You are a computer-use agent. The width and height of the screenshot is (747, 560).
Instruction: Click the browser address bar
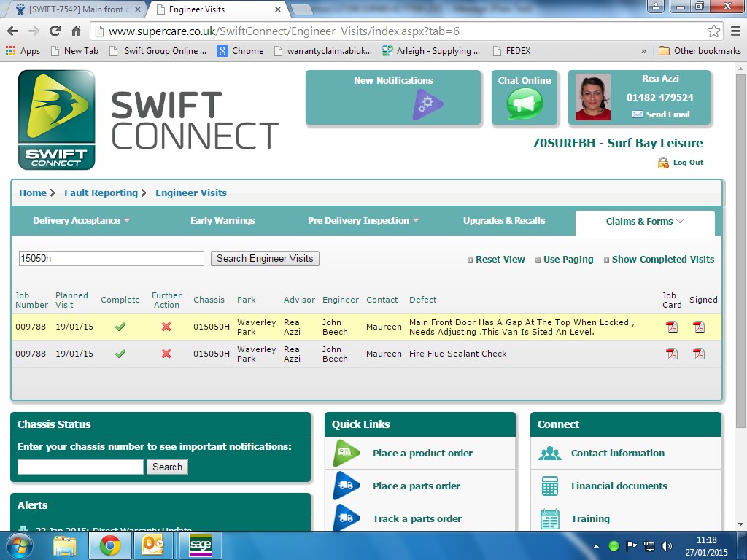click(405, 31)
